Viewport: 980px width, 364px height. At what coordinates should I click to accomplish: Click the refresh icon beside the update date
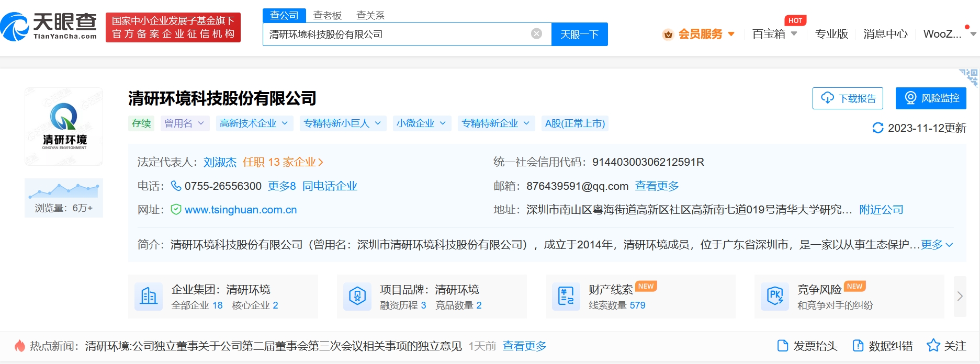pyautogui.click(x=877, y=128)
